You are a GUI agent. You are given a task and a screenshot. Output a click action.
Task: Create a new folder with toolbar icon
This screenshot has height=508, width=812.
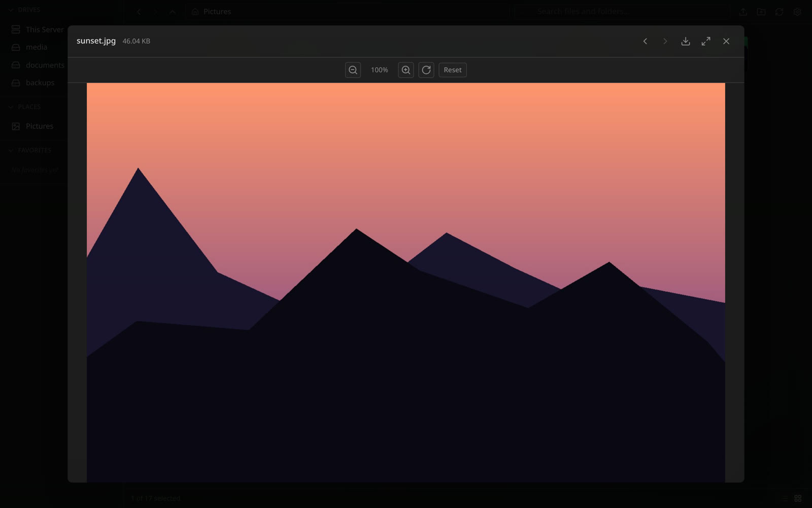pyautogui.click(x=761, y=12)
